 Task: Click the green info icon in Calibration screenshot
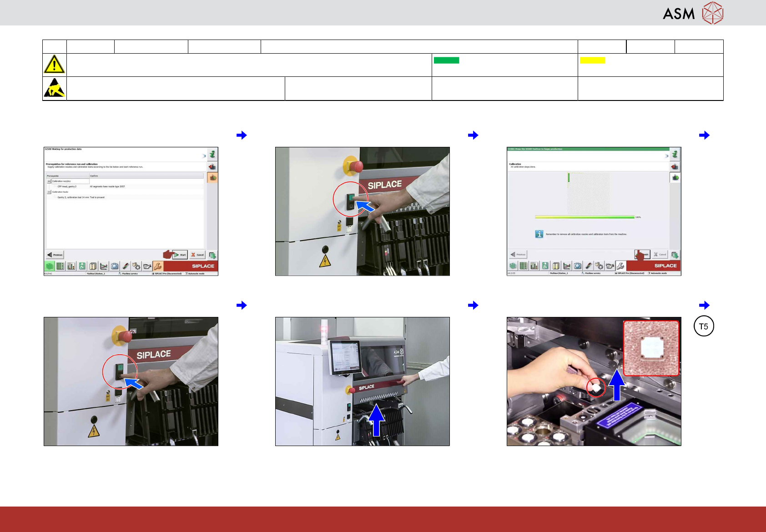coord(675,155)
